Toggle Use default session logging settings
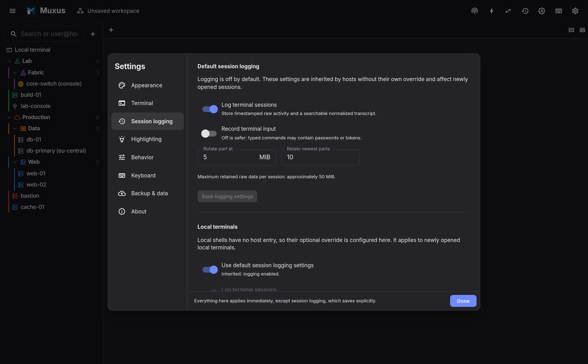Viewport: 588px width, 364px height. 210,269
